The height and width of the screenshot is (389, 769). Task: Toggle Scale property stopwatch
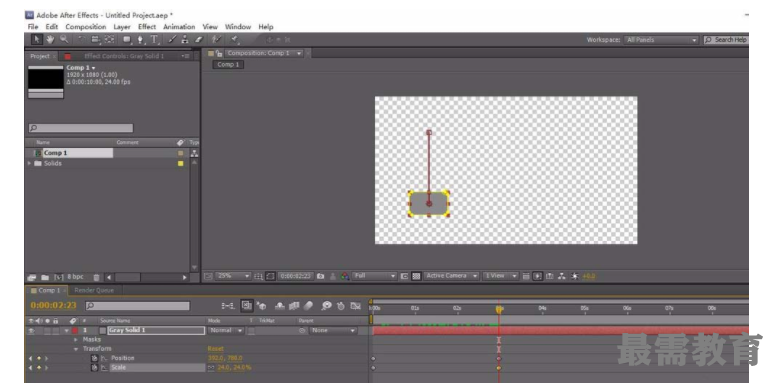pyautogui.click(x=94, y=367)
